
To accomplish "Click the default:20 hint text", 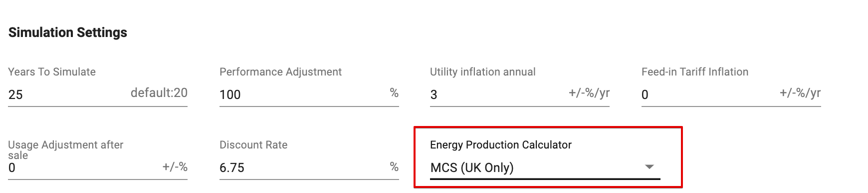I will 159,93.
